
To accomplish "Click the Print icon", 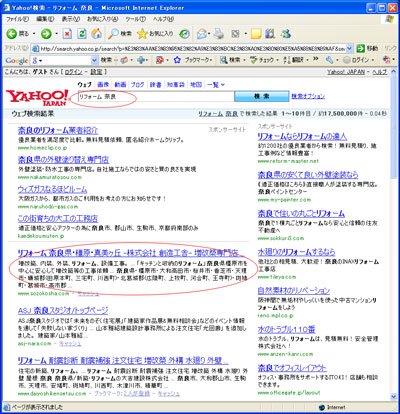I will pos(219,33).
